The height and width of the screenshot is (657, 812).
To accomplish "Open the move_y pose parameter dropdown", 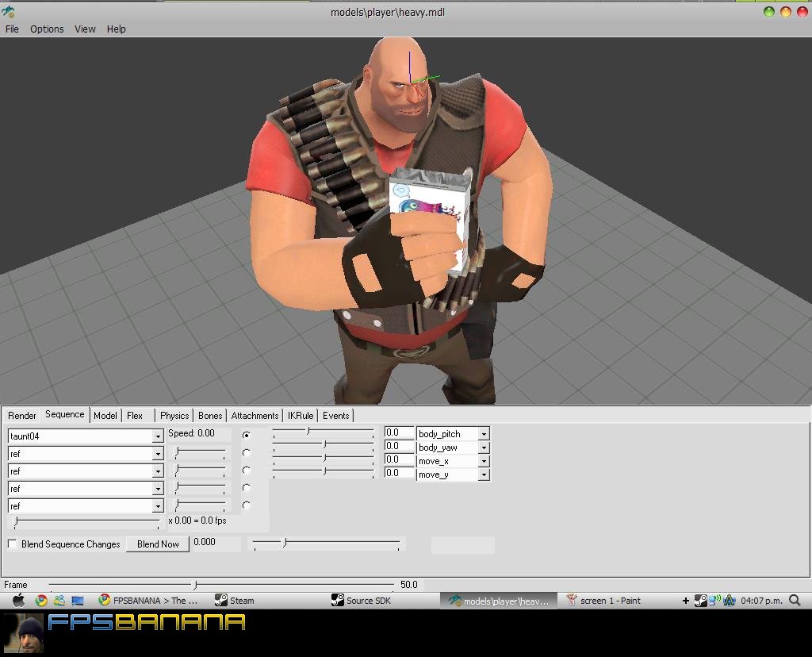I will 483,474.
